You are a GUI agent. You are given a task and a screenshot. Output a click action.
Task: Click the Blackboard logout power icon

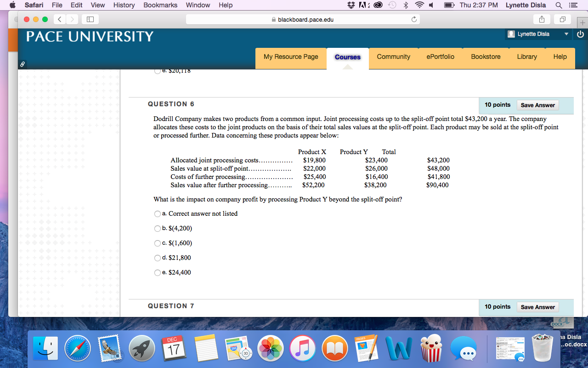pos(581,34)
